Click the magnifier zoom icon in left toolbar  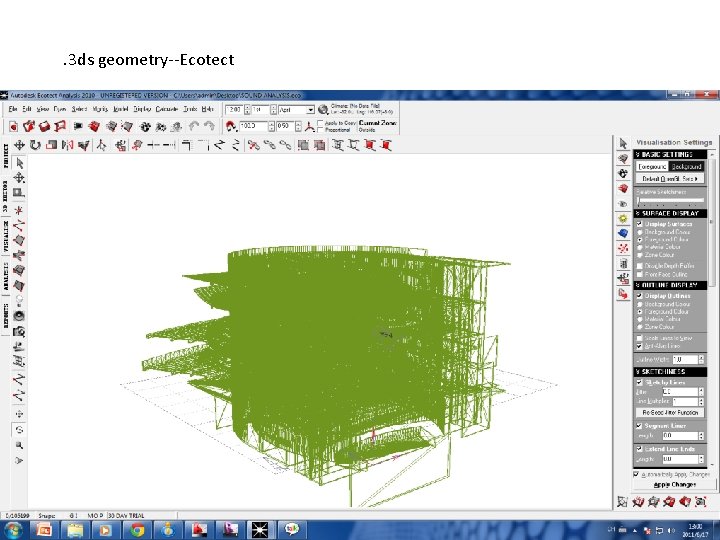pos(19,445)
